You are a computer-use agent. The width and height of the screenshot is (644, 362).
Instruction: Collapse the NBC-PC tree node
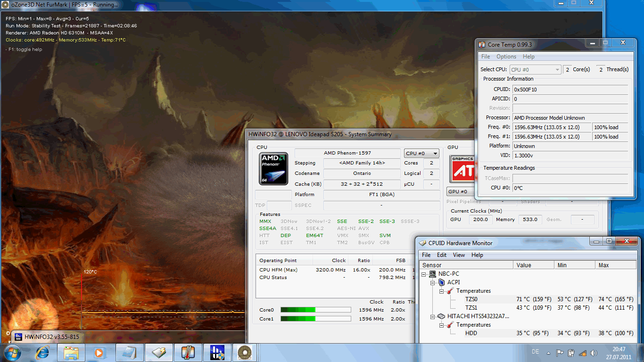point(424,274)
